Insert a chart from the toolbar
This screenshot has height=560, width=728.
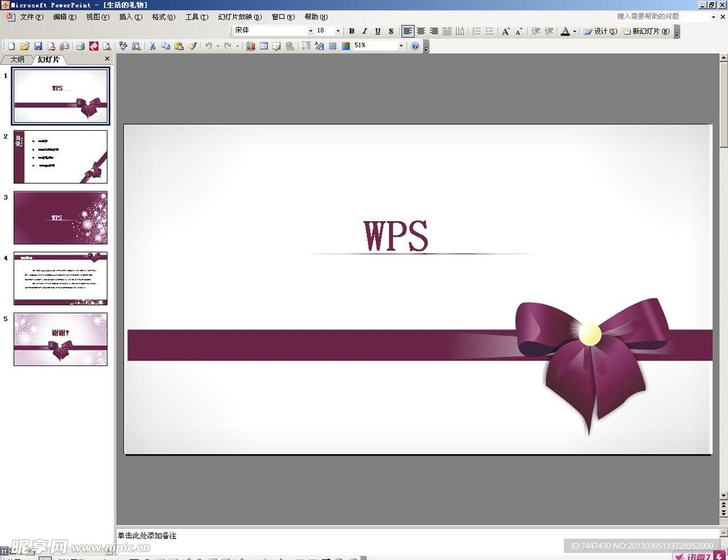251,46
